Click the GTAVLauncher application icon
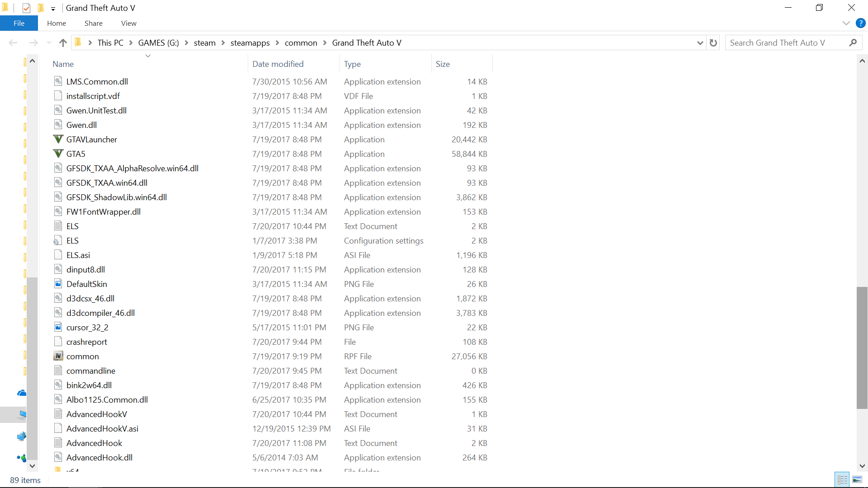Screen dimensions: 868x488 [x=58, y=139]
